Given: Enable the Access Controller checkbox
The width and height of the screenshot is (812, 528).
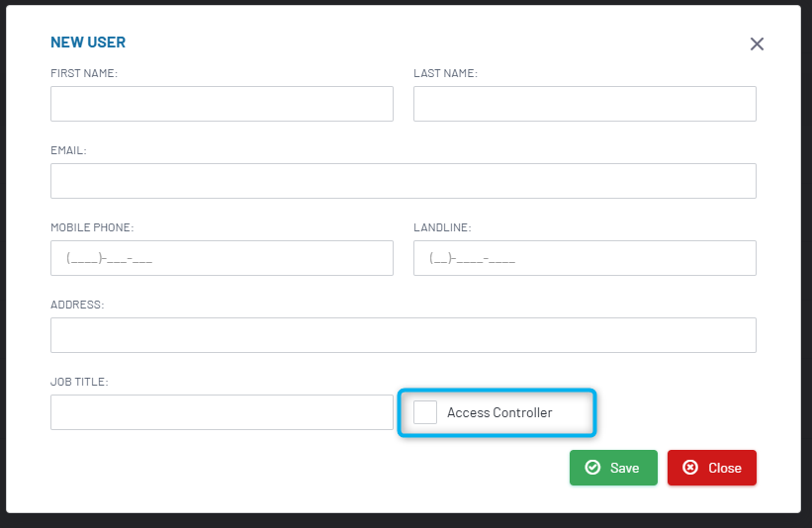Looking at the screenshot, I should point(425,412).
